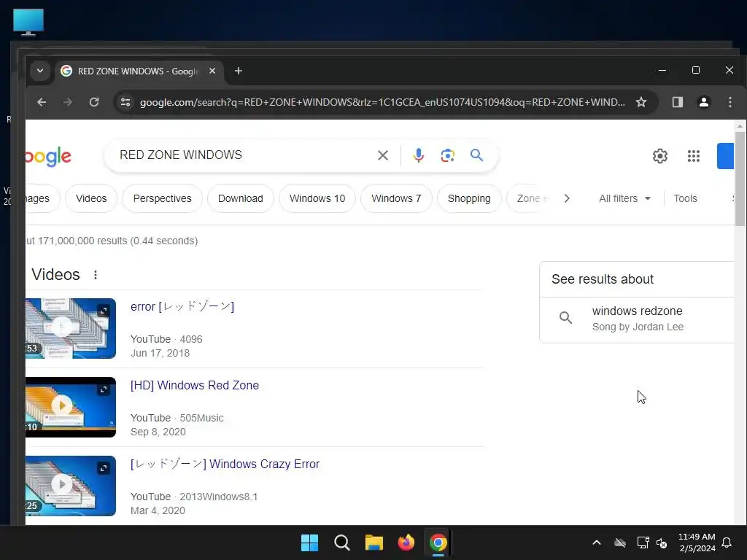This screenshot has height=560, width=747.
Task: Open the 'error [レッドゾーン]' video link
Action: [182, 307]
